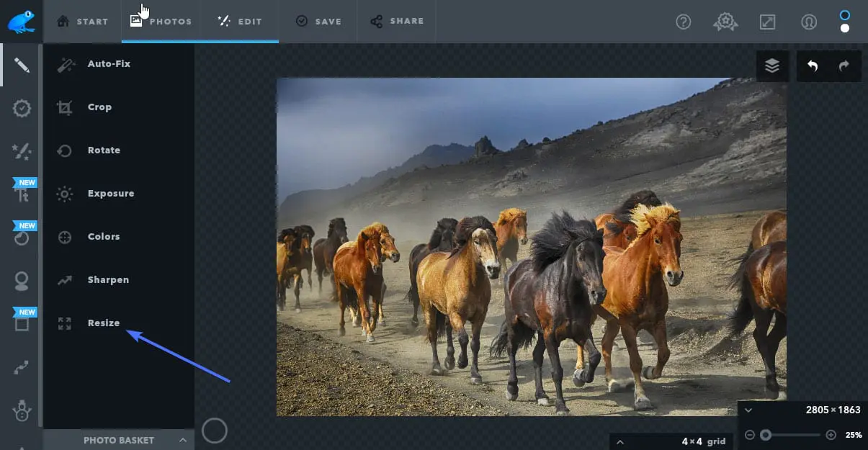Image resolution: width=868 pixels, height=450 pixels.
Task: Open the help question mark icon
Action: point(684,22)
